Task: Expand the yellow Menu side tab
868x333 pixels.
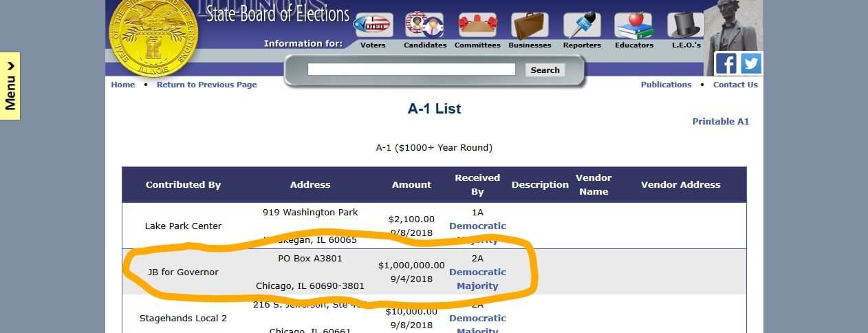Action: tap(10, 85)
